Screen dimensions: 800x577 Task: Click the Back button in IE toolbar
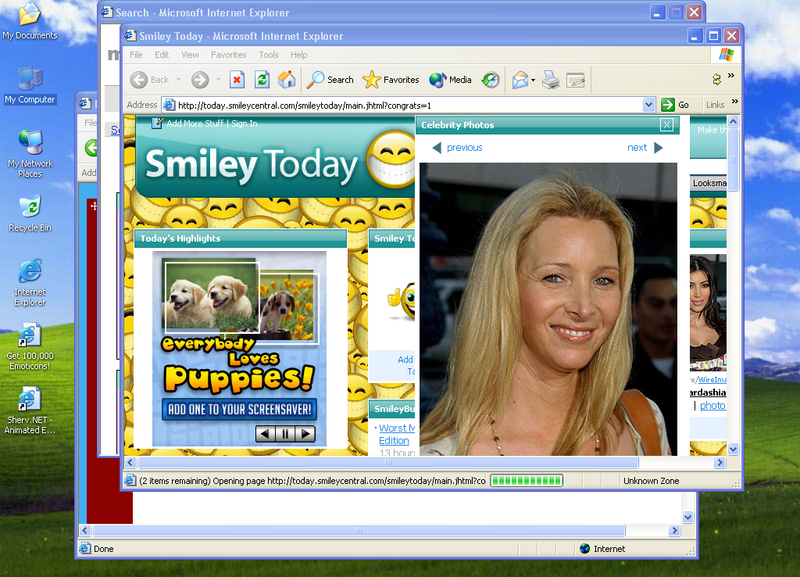coord(149,80)
